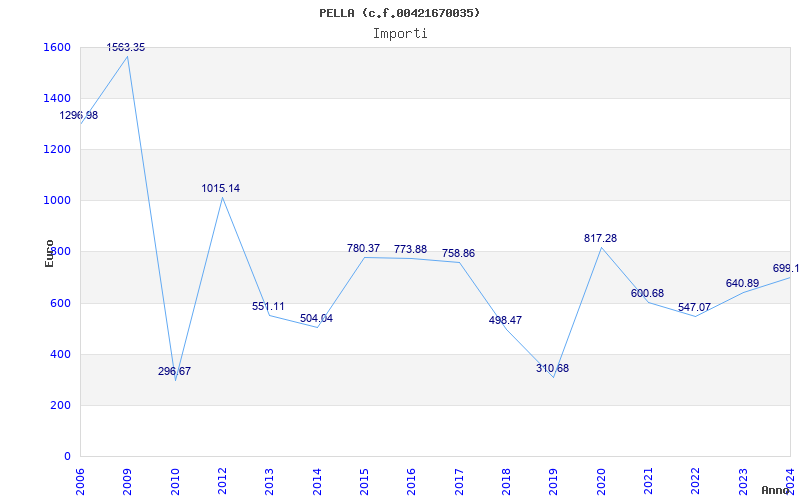Select the 296.67 value label

pyautogui.click(x=174, y=371)
